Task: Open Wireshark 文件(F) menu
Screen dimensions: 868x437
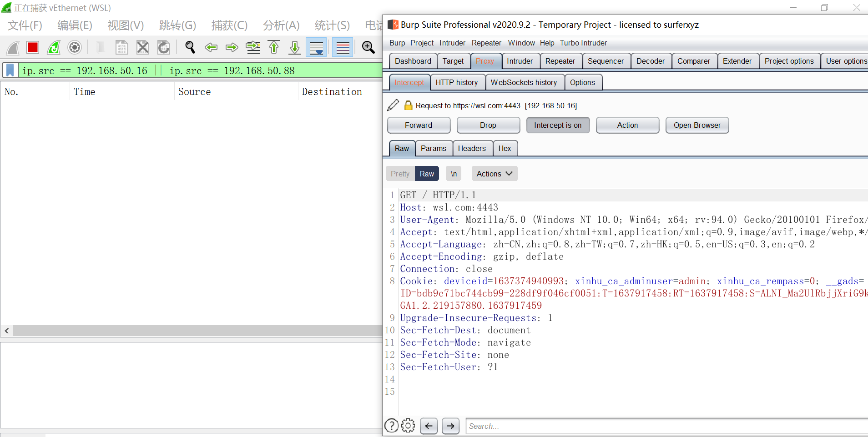Action: (x=25, y=25)
